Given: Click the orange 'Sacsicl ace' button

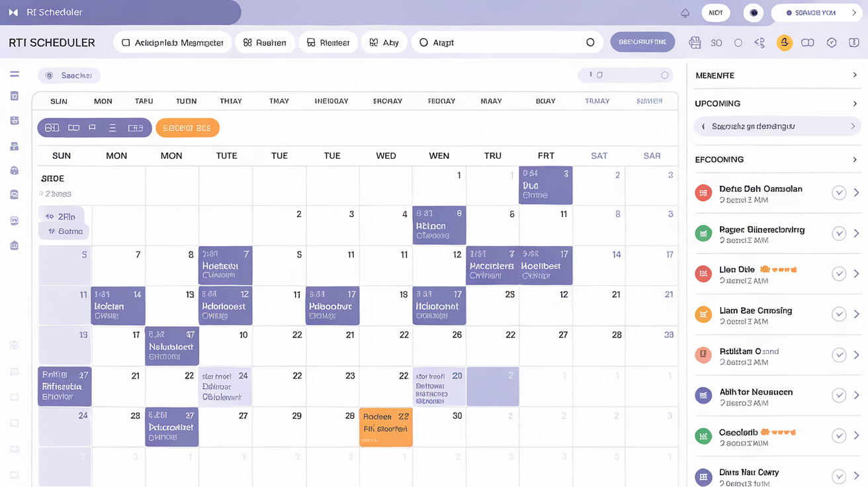Looking at the screenshot, I should [x=187, y=128].
